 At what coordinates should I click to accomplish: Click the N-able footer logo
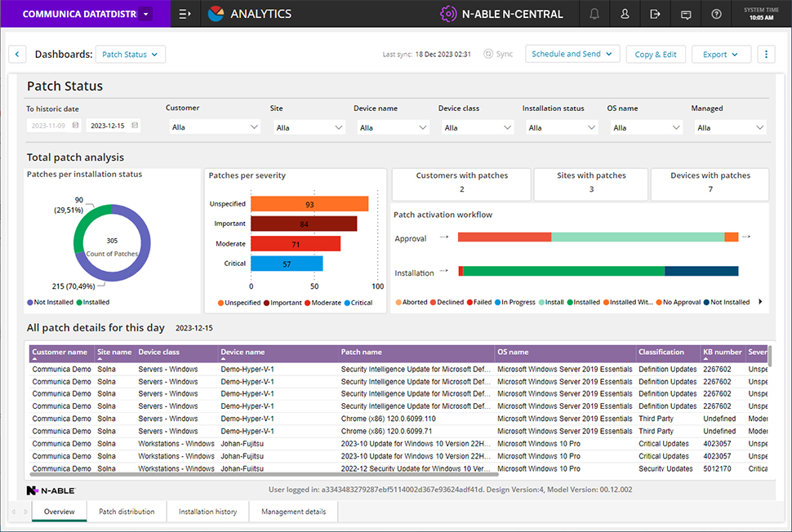[x=51, y=490]
